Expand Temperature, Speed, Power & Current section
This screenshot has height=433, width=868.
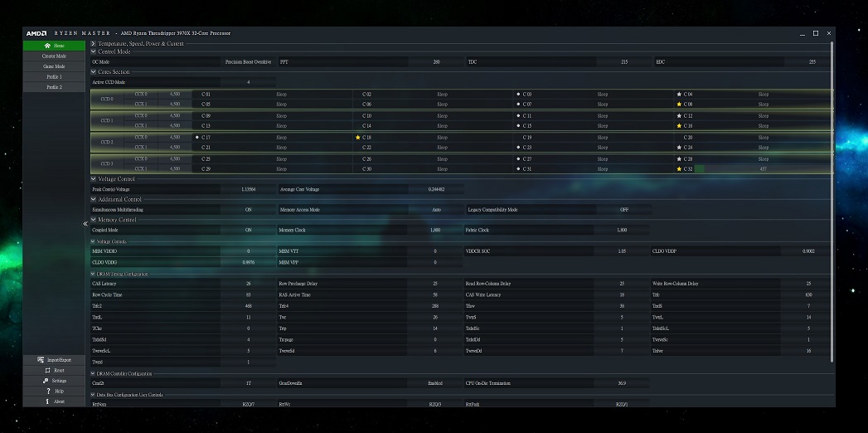click(94, 43)
